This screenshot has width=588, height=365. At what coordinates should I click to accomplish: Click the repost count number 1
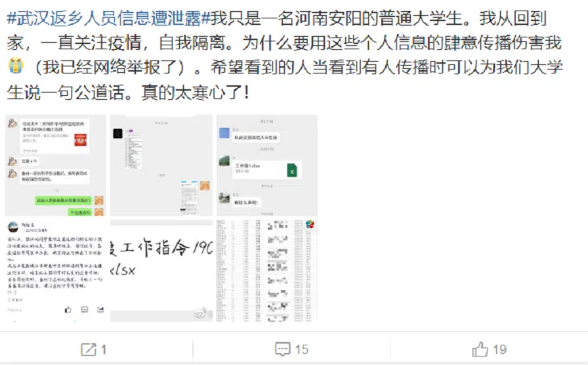coord(104,350)
